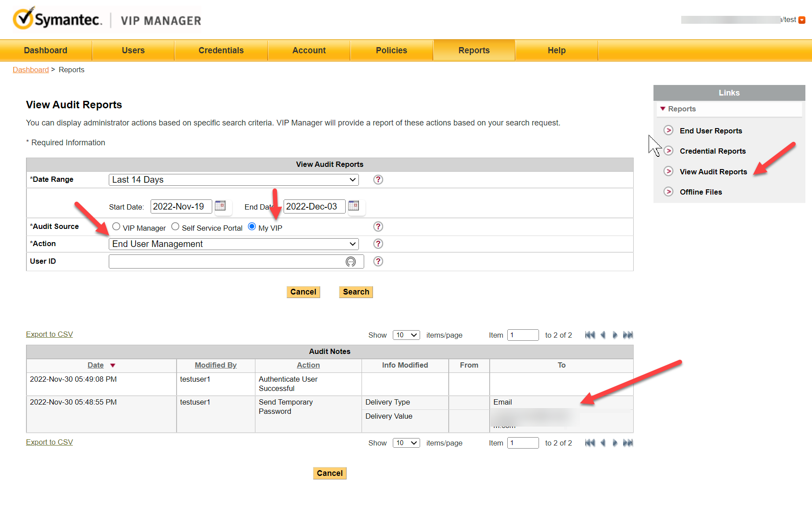This screenshot has width=812, height=512.
Task: Change top items per page dropdown
Action: 406,335
